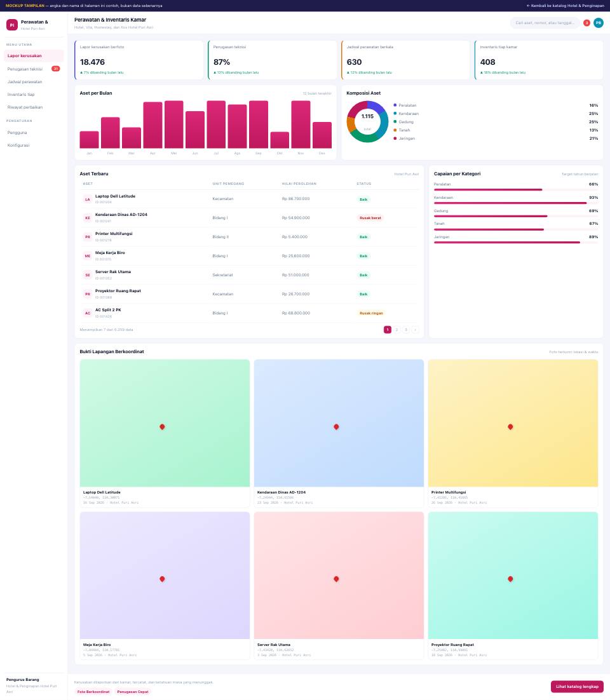Open the Jadwal perawatan berkala 630 card
The width and height of the screenshot is (610, 700).
406,60
